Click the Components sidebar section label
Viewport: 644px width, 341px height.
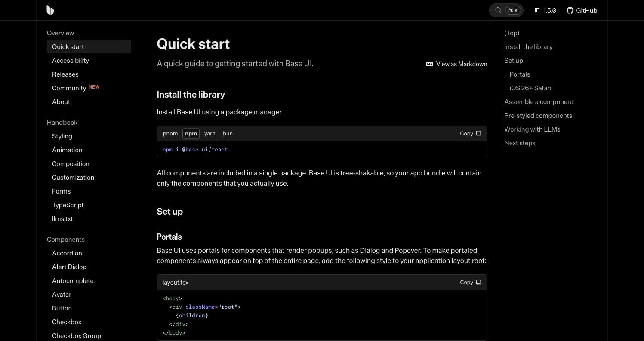[66, 240]
